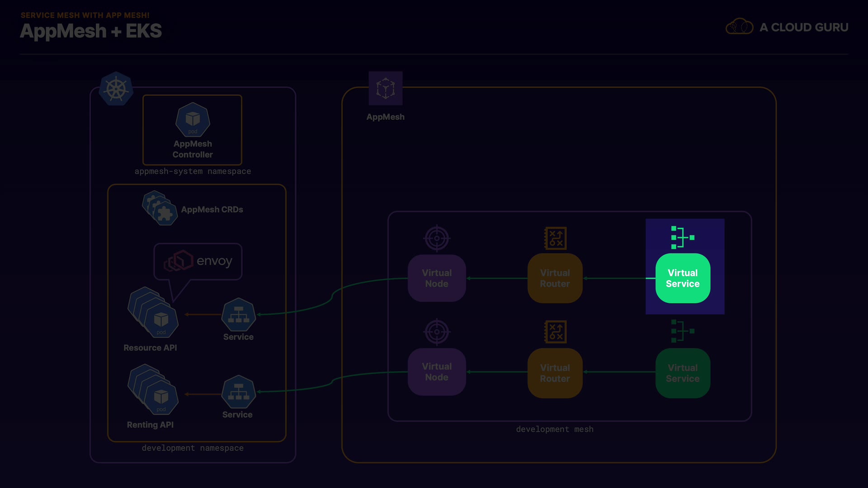
Task: Click target icon above upper Virtual Node
Action: click(x=437, y=238)
